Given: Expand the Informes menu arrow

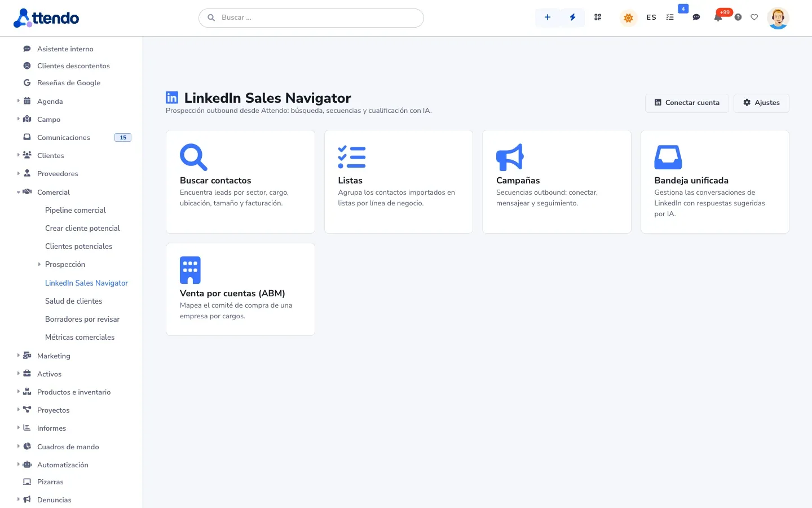Looking at the screenshot, I should point(18,428).
